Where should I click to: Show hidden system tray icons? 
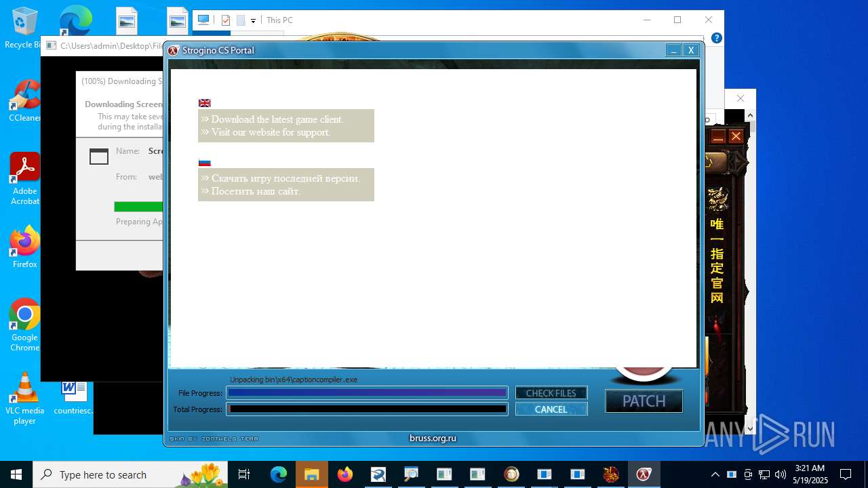pos(715,474)
